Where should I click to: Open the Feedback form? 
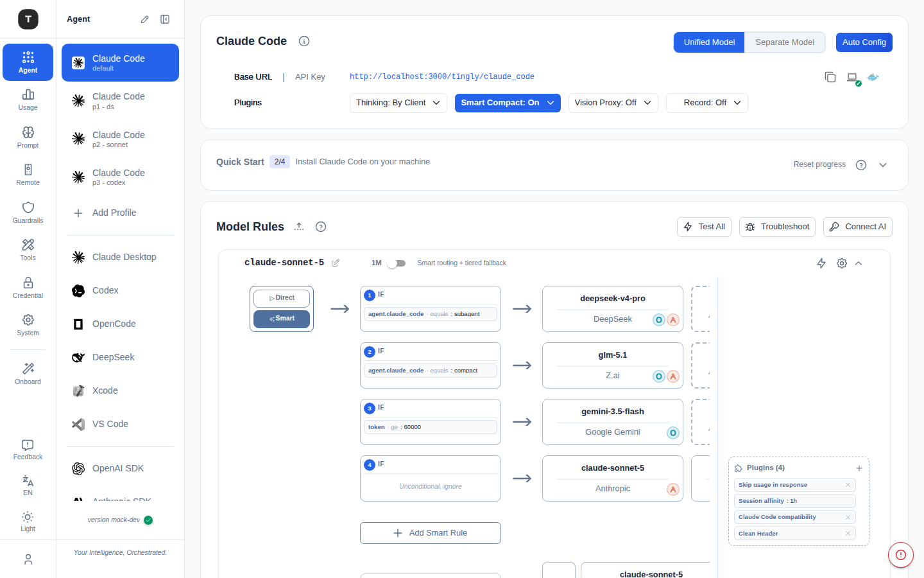click(28, 450)
